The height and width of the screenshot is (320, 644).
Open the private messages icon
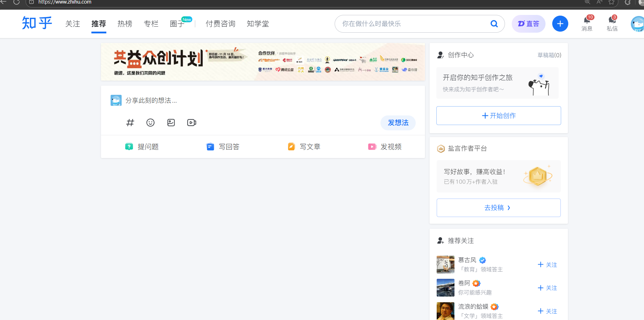(612, 20)
